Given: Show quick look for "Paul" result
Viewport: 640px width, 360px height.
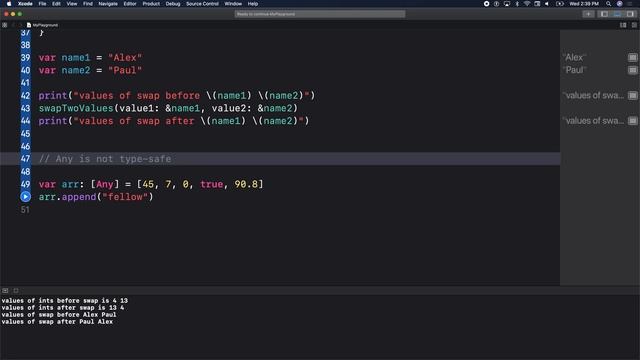Looking at the screenshot, I should 632,70.
